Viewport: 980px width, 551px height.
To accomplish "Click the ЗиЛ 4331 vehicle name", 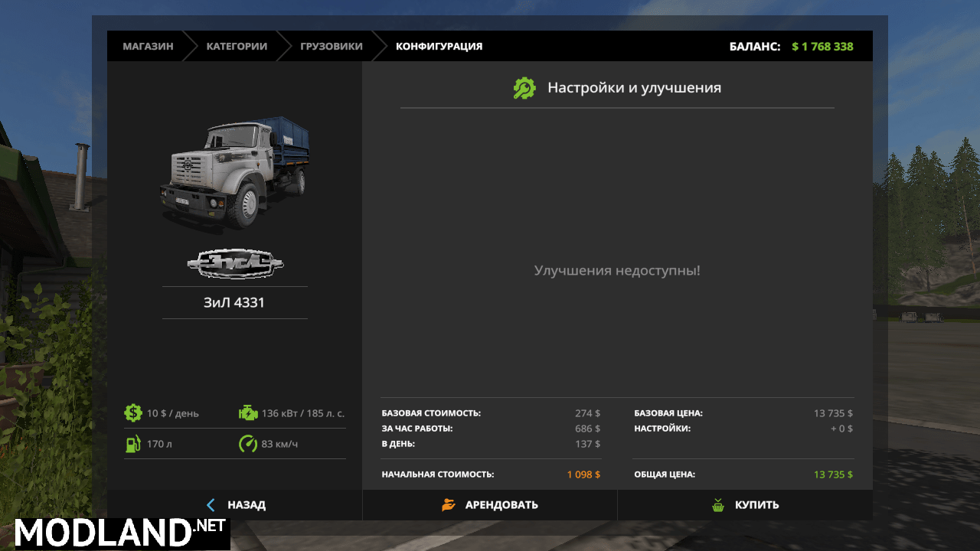I will (x=234, y=302).
